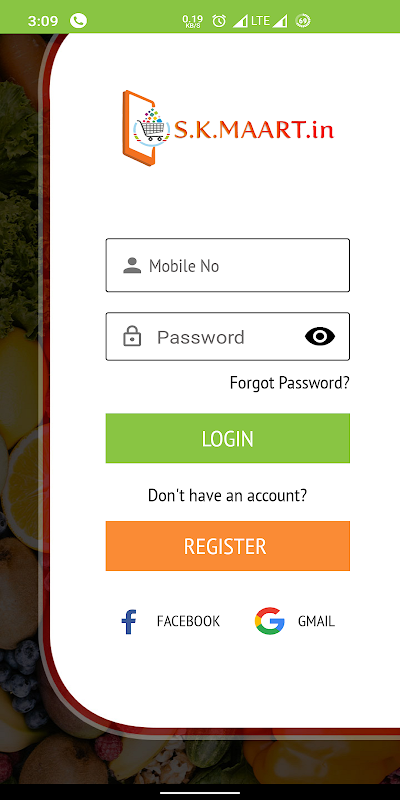Sign in using FACEBOOK label
400x800 pixels.
[188, 621]
